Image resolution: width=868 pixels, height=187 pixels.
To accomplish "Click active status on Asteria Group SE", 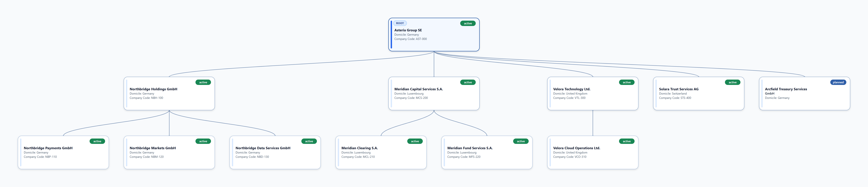I will (x=468, y=23).
